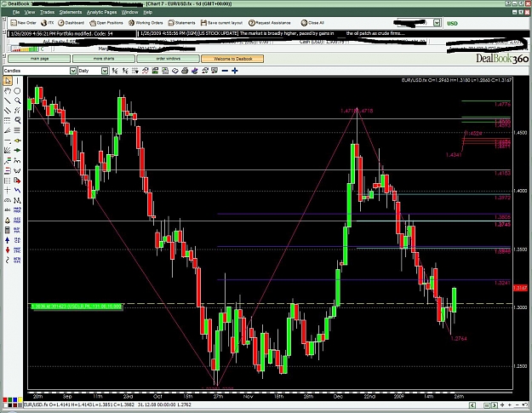Select the Welcome to Dealbook tab
This screenshot has height=413, width=532.
coord(232,59)
